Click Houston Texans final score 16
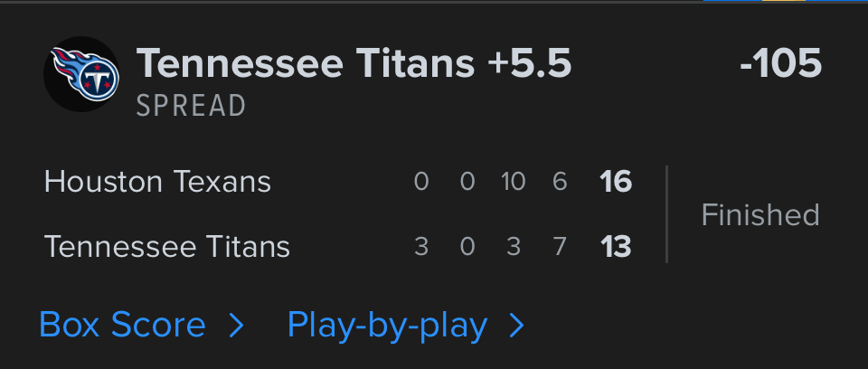This screenshot has width=868, height=369. (x=616, y=182)
